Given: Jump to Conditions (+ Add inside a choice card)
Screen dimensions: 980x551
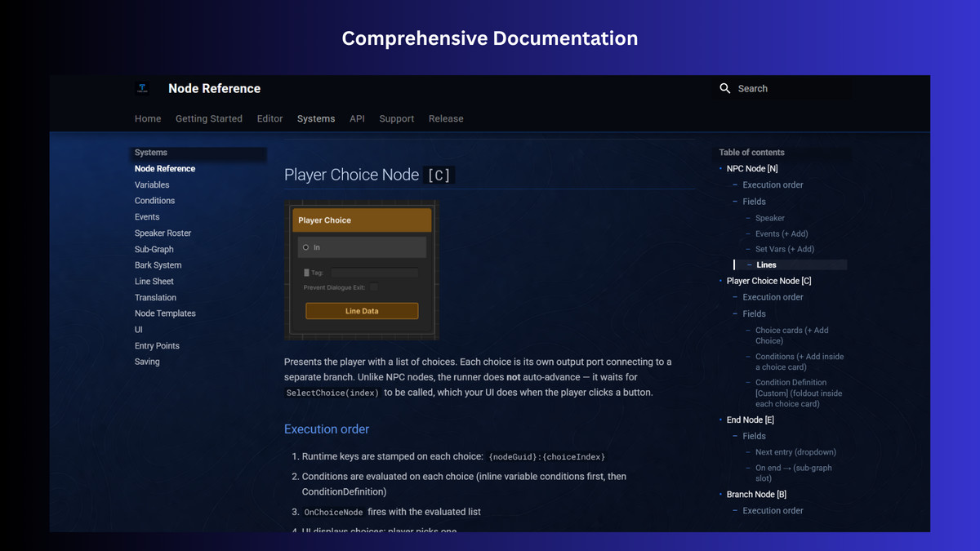Looking at the screenshot, I should click(800, 362).
